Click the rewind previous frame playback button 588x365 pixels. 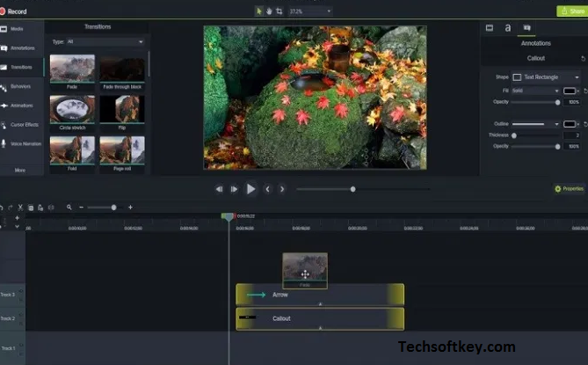(220, 189)
